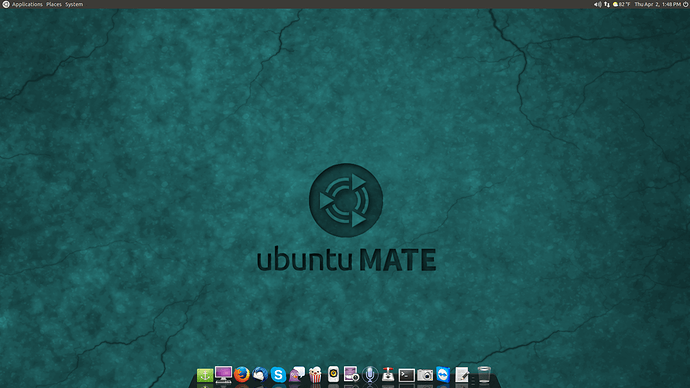Open the purple monitor desktop icon in dock
Image resolution: width=690 pixels, height=388 pixels.
[224, 374]
